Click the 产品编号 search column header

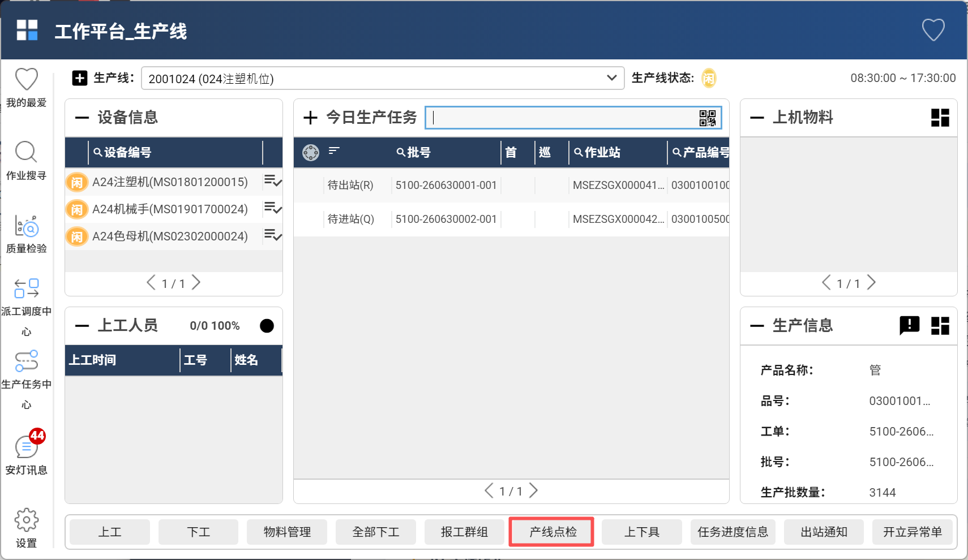700,152
